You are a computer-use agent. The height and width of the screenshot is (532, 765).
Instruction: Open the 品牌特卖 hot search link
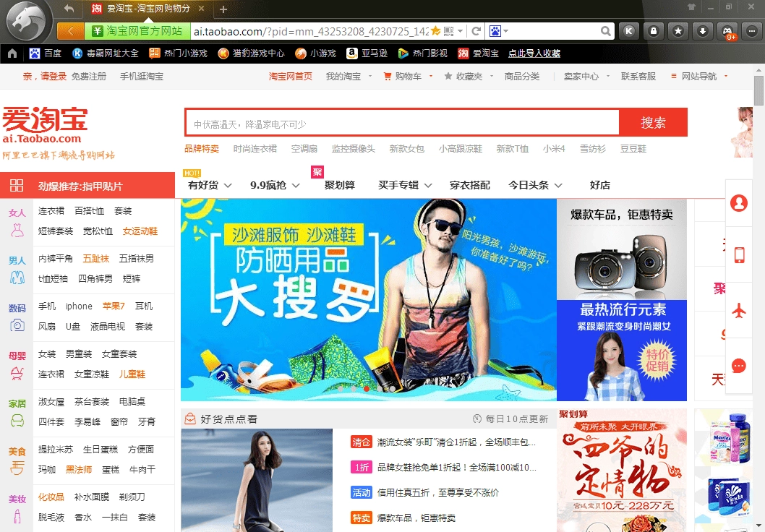[202, 149]
